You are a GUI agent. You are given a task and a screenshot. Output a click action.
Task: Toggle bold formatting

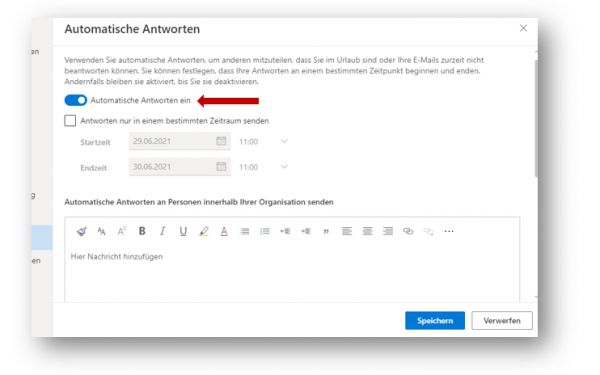142,231
